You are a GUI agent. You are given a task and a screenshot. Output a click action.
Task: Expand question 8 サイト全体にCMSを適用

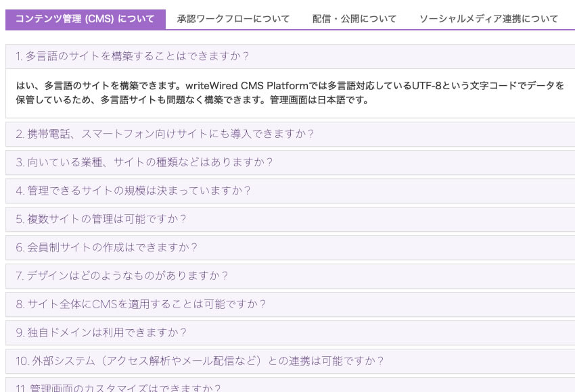click(x=290, y=304)
